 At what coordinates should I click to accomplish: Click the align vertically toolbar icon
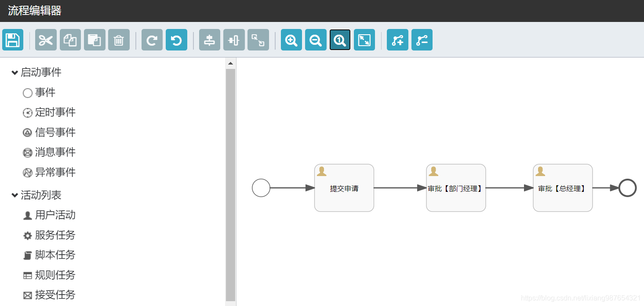pos(234,40)
